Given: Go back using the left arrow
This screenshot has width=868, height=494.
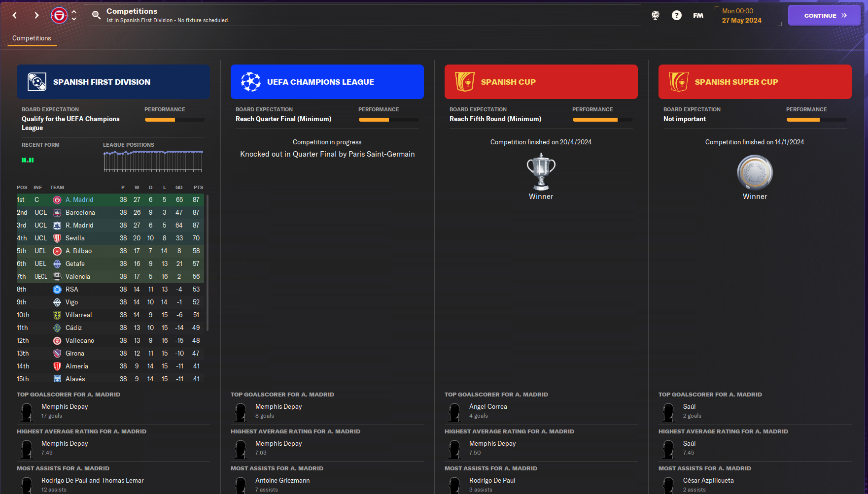Looking at the screenshot, I should point(15,15).
